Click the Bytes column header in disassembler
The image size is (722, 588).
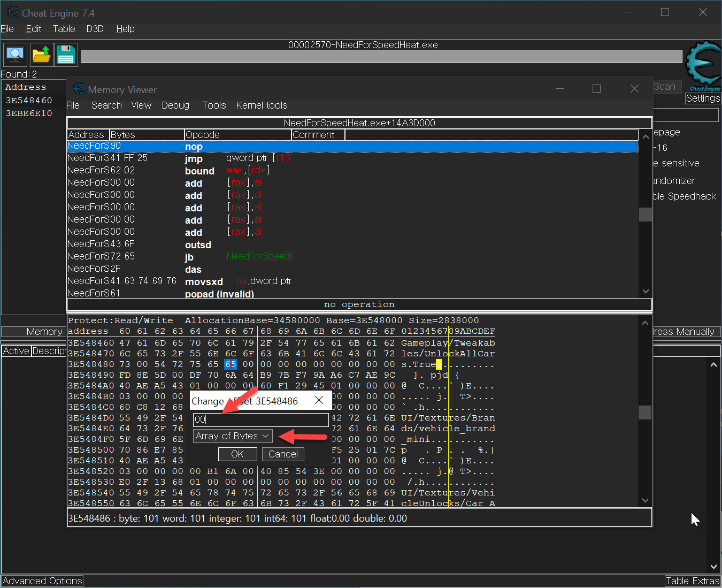pos(147,135)
